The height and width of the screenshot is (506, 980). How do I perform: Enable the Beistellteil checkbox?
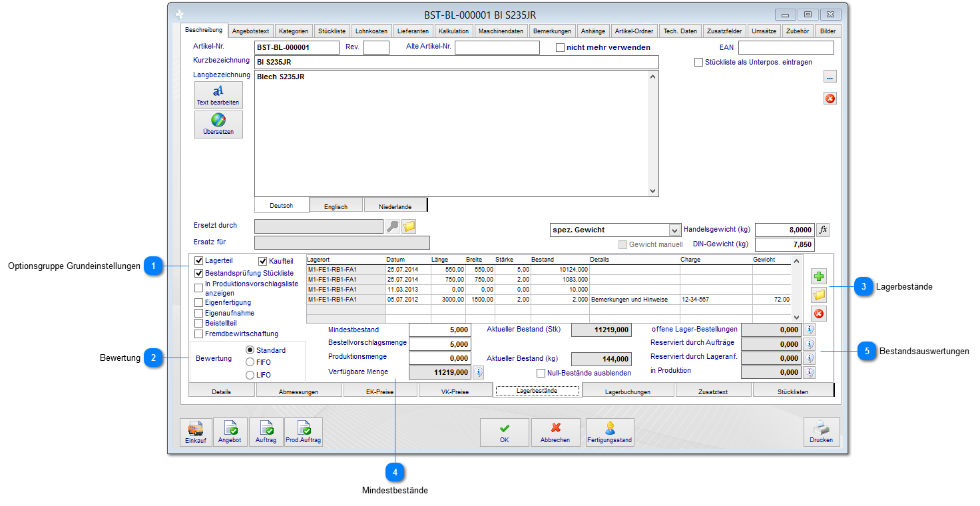pos(198,323)
